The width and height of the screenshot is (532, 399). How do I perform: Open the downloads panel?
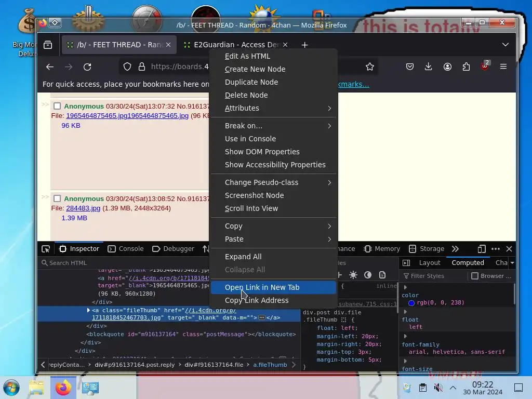[429, 67]
